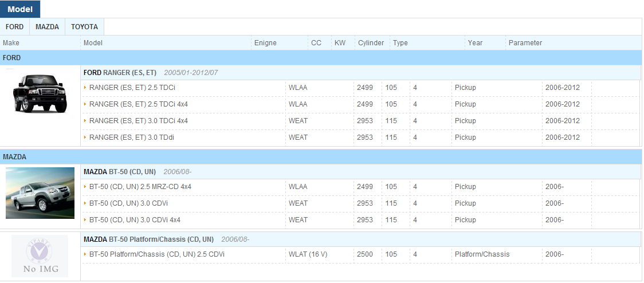Click orange arrow beside BT-50 3.0 CDVi 4x4
Viewport: 644px width, 283px height.
click(x=85, y=220)
